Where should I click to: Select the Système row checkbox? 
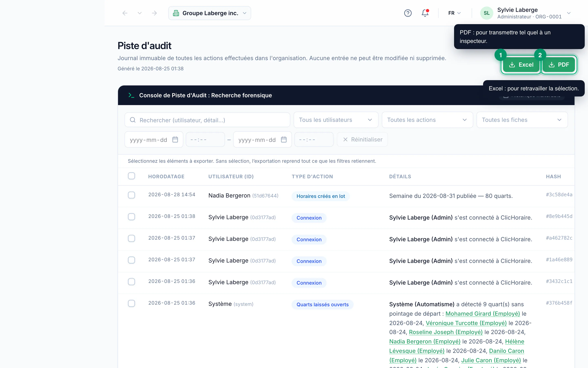click(131, 304)
